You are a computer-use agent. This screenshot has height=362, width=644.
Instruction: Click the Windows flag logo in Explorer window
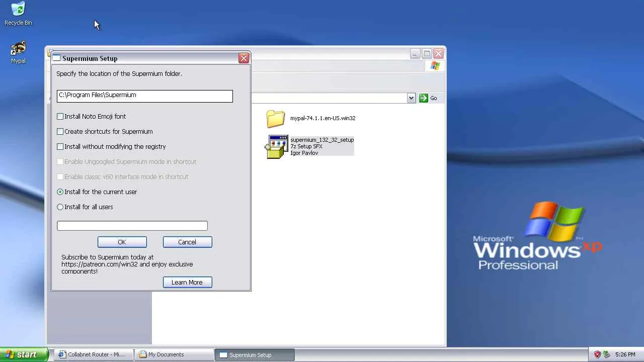coord(435,66)
